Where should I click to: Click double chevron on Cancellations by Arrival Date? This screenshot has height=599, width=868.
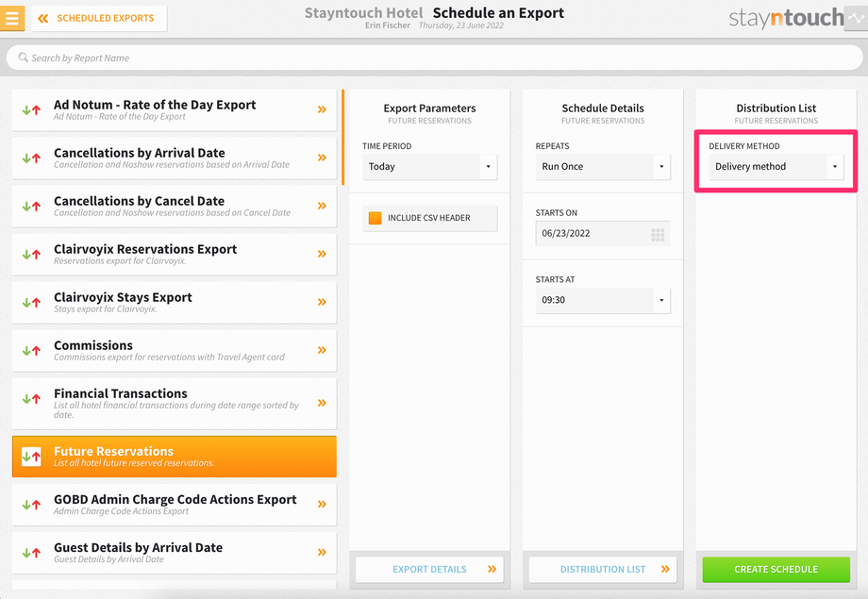pyautogui.click(x=322, y=158)
